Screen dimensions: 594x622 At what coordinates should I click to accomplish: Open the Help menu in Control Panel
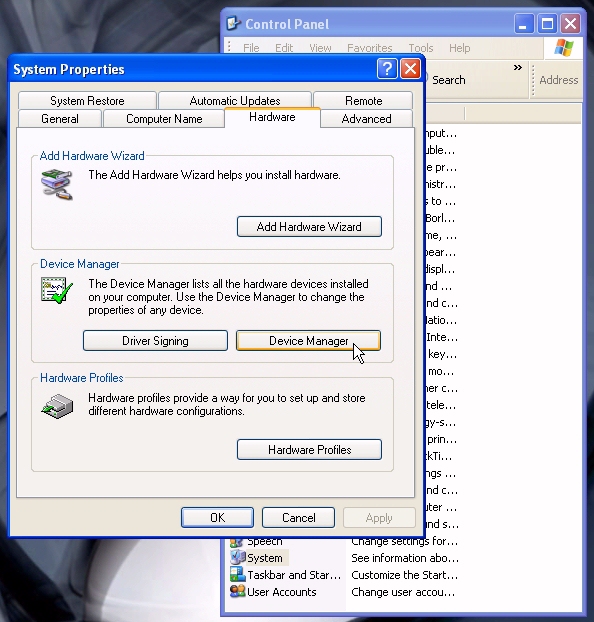(x=459, y=48)
